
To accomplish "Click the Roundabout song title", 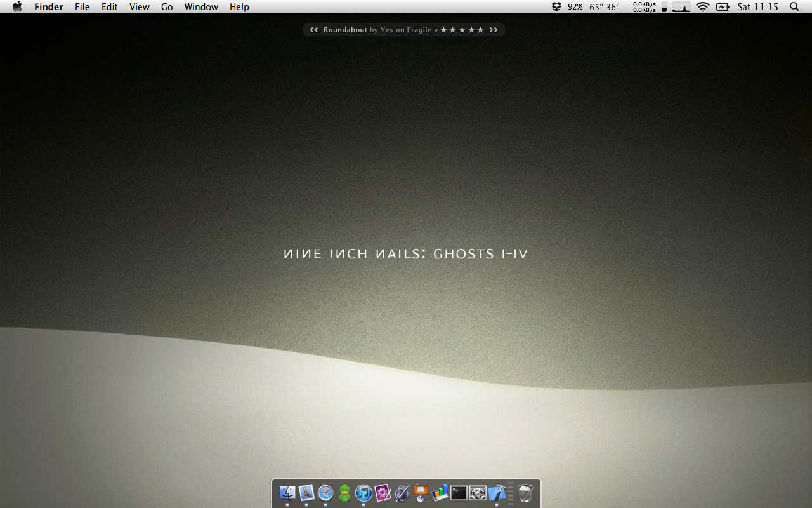I will pos(345,30).
